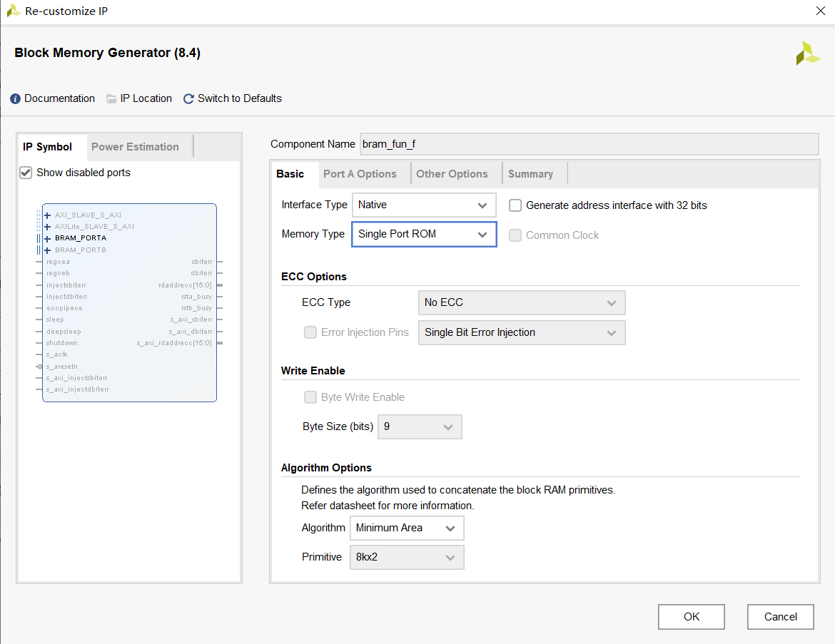Uncheck Show disabled ports
This screenshot has height=644, width=835.
[26, 173]
